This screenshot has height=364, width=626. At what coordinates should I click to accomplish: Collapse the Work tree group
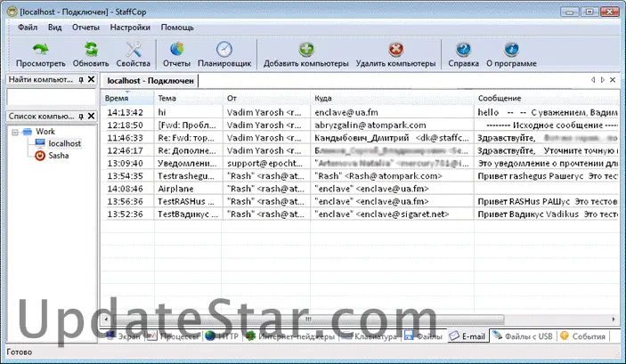click(15, 132)
